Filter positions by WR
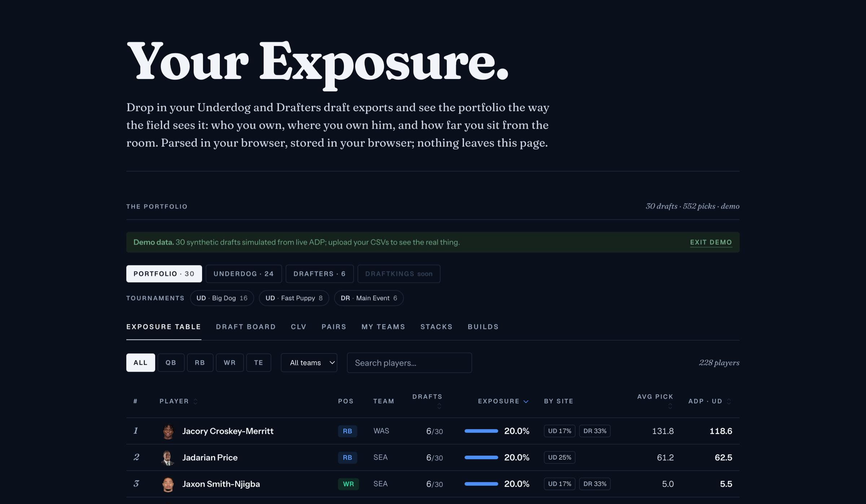 (229, 363)
